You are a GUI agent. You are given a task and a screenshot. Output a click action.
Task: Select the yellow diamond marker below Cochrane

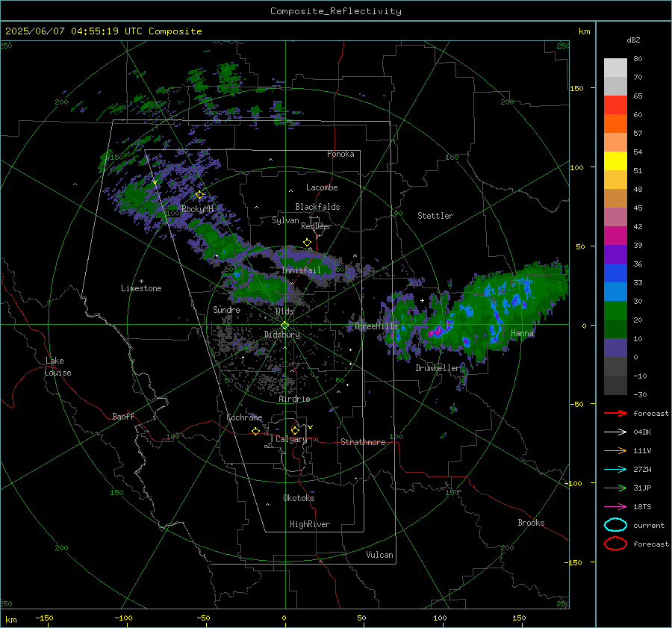coord(255,431)
